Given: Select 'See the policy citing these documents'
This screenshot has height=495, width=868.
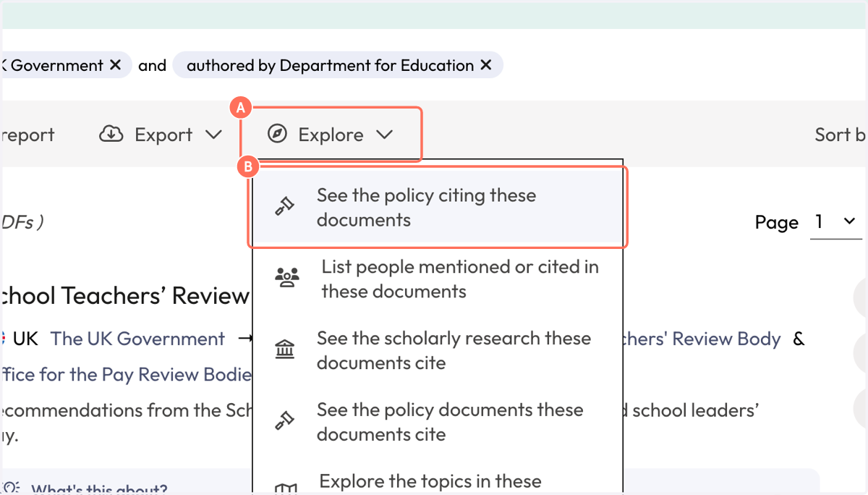Looking at the screenshot, I should point(438,208).
